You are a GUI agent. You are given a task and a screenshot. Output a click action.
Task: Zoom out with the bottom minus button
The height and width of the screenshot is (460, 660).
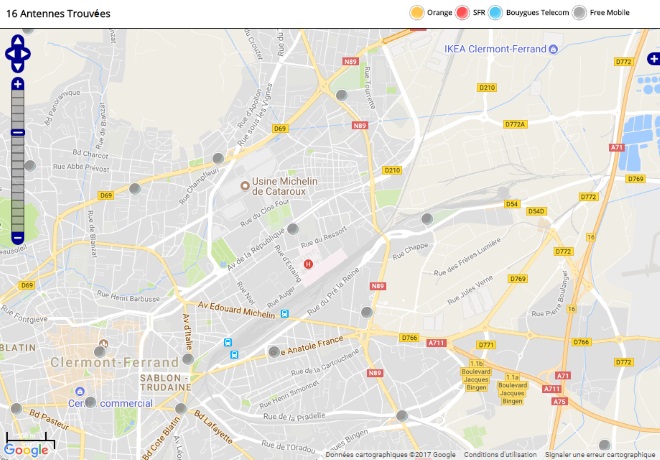click(x=18, y=238)
